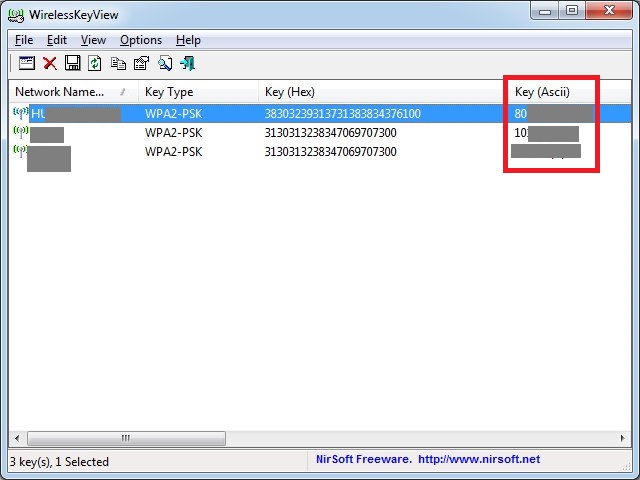Open the Help menu
This screenshot has width=640, height=480.
188,40
